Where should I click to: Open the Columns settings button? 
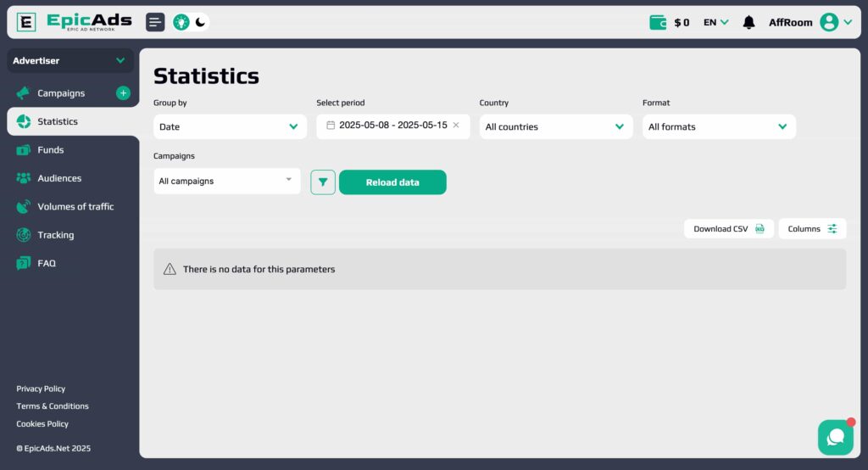812,229
